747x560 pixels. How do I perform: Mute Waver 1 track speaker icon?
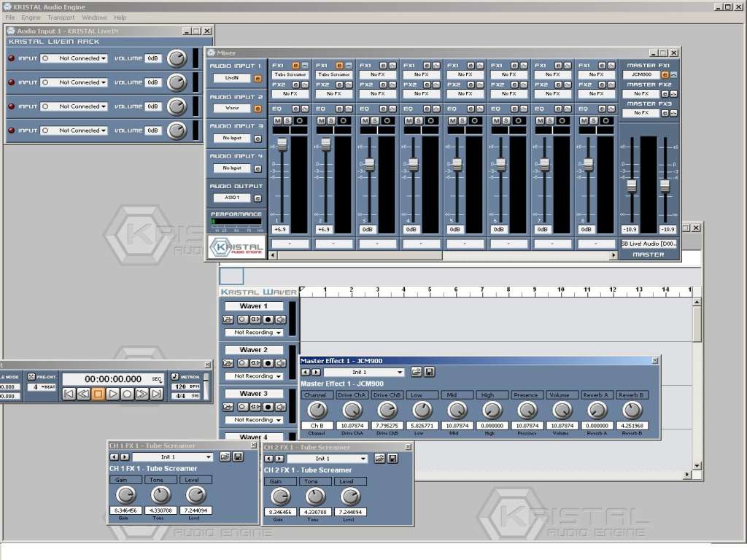coord(281,319)
